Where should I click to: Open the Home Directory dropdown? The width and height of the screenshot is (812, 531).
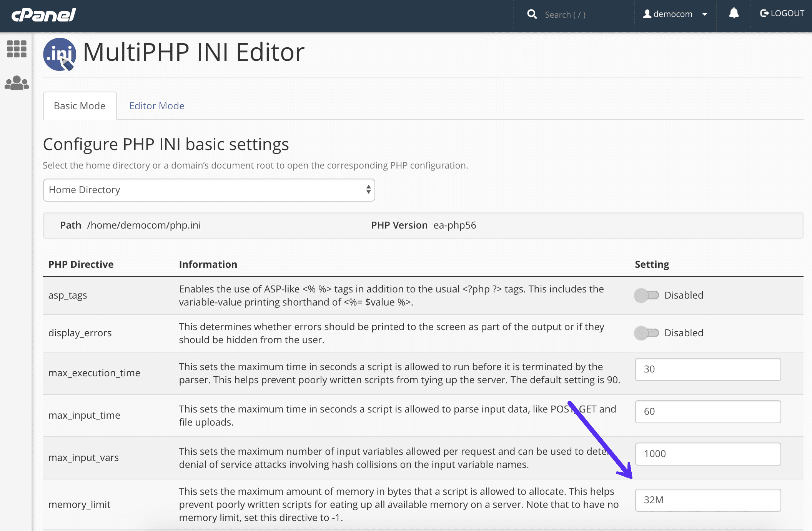[x=209, y=190]
